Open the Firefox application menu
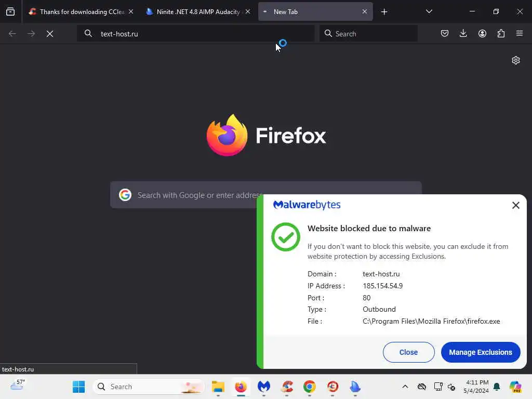The image size is (532, 399). [520, 34]
